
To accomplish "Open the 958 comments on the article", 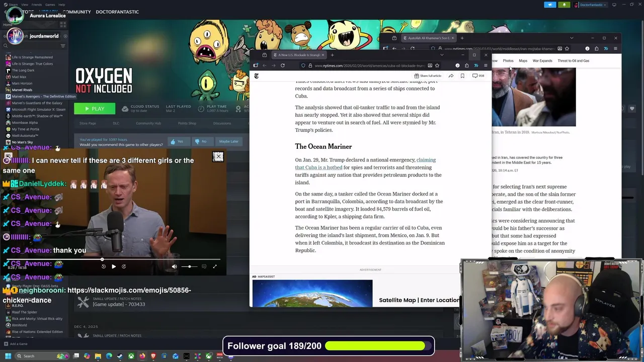I will (x=478, y=76).
